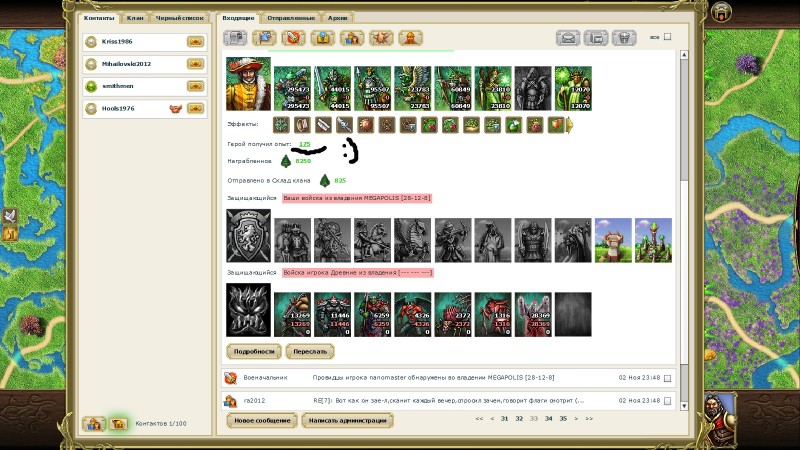The image size is (800, 450).
Task: Open the Входящие tab
Action: point(238,18)
